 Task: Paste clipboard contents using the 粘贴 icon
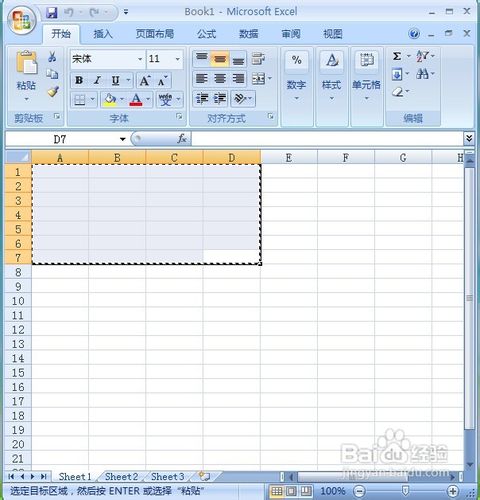tap(26, 62)
